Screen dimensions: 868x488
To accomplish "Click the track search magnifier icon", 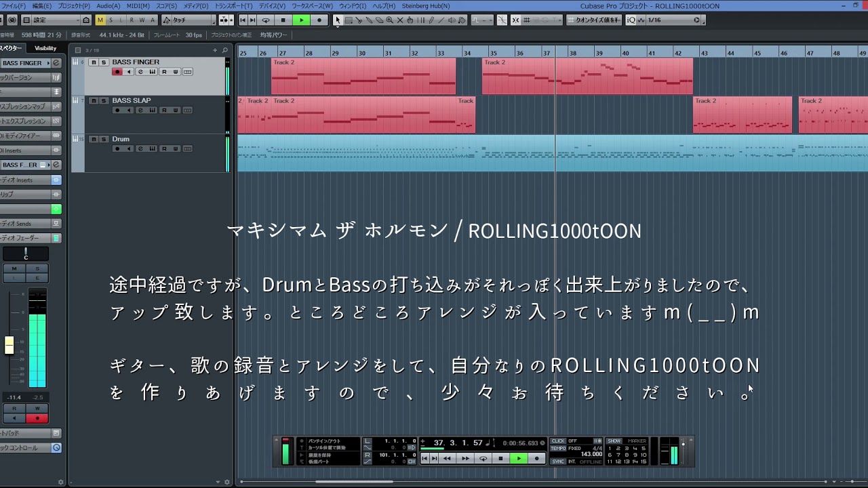I will click(225, 50).
